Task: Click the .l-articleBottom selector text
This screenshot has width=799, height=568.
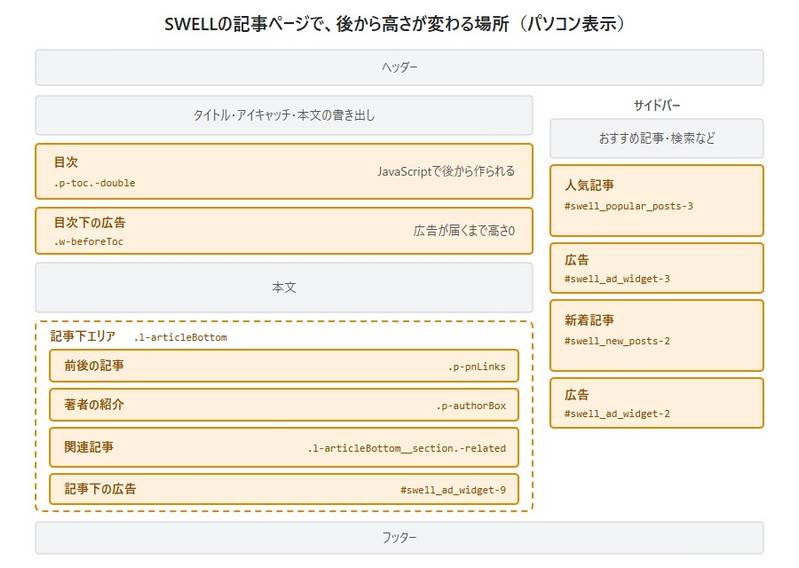Action: click(180, 337)
